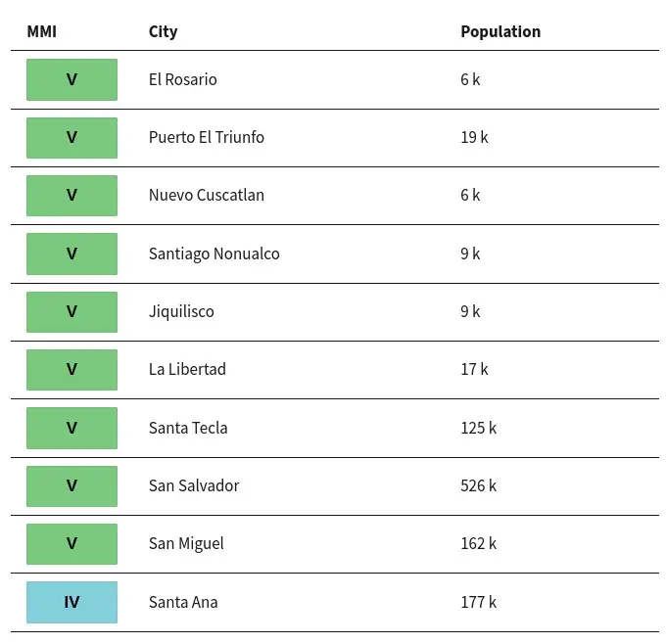Click Santa Ana's 177 k population value
Screen dimensions: 666x644
[479, 602]
